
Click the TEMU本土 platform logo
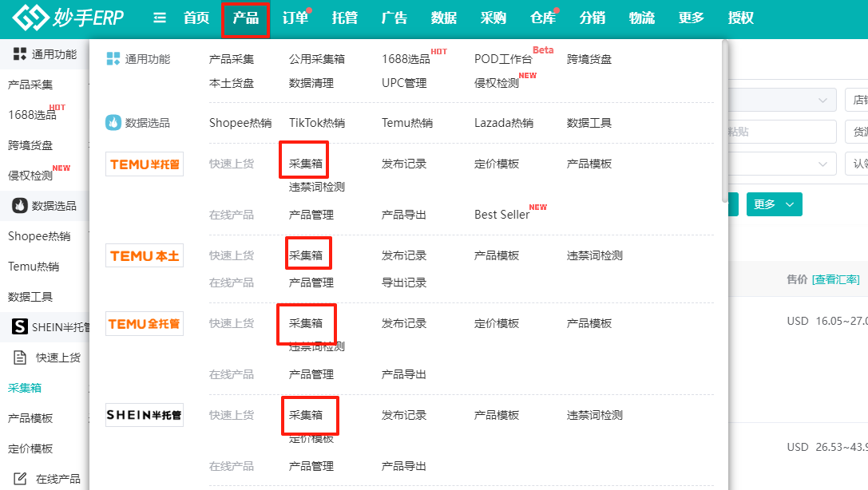145,256
